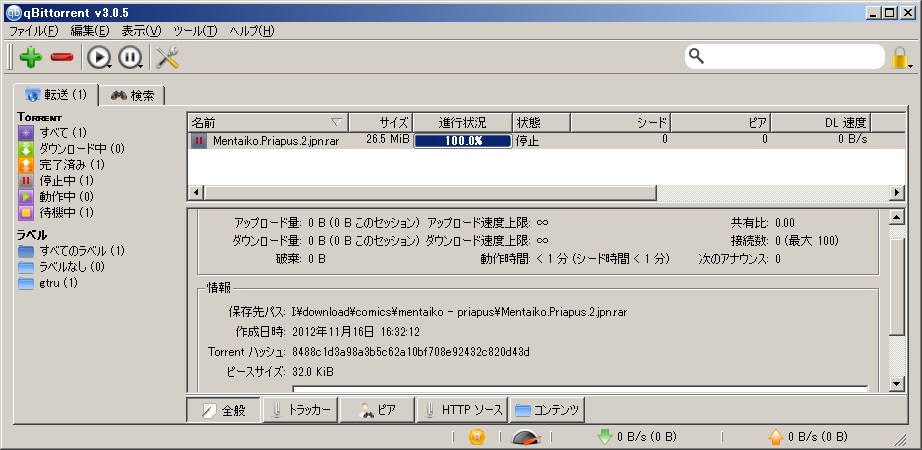
Task: Click the 名前 column sort arrow
Action: coord(336,122)
